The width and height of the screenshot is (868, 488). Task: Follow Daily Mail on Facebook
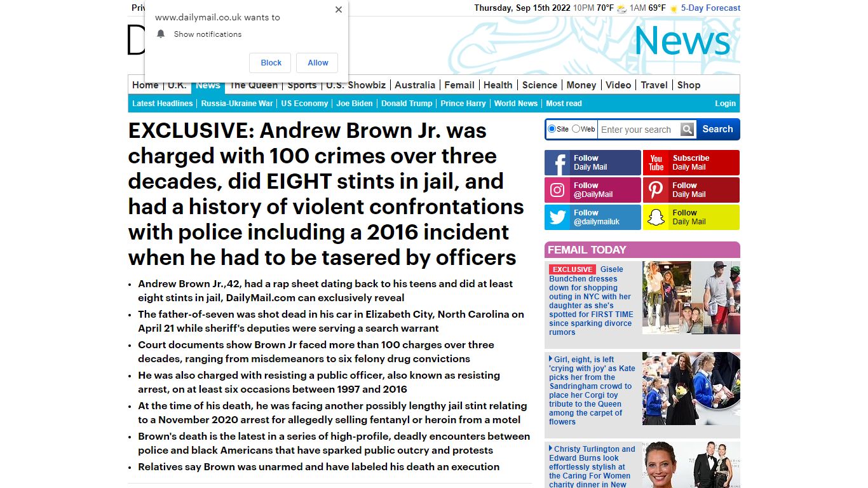593,163
